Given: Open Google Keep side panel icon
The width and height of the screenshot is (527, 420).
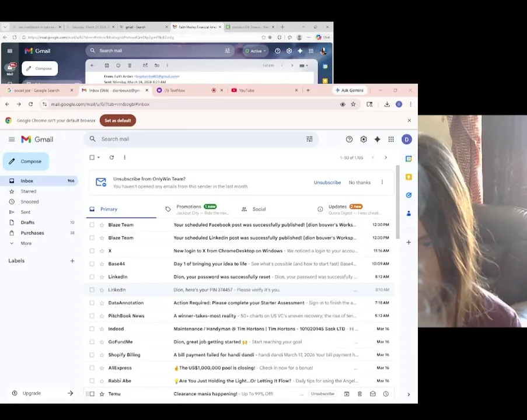Looking at the screenshot, I should point(409,177).
